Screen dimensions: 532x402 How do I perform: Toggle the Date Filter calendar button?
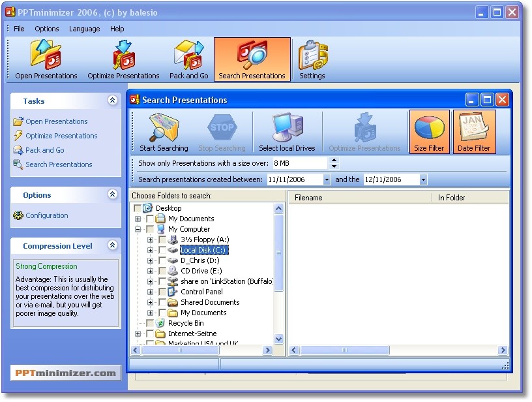pos(474,132)
